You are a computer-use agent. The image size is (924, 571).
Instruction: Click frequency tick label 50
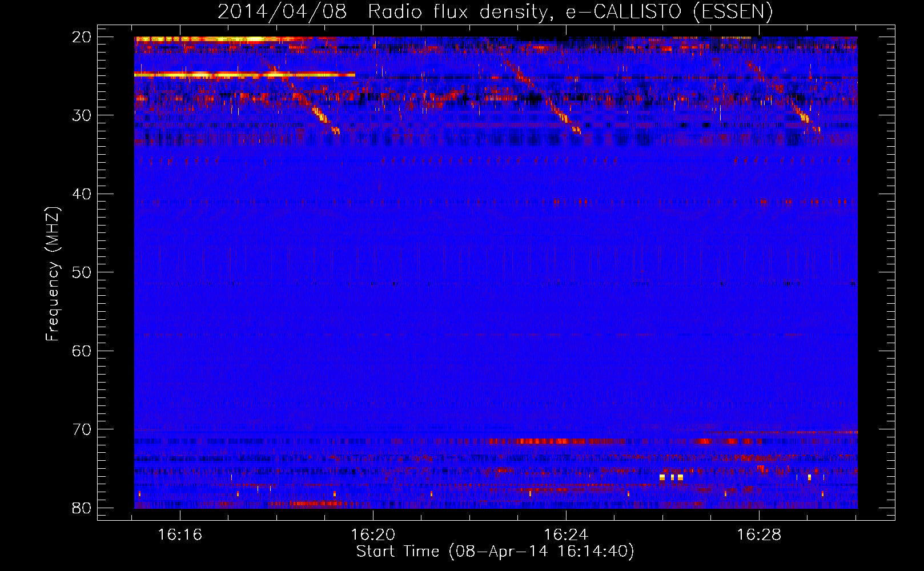click(82, 272)
